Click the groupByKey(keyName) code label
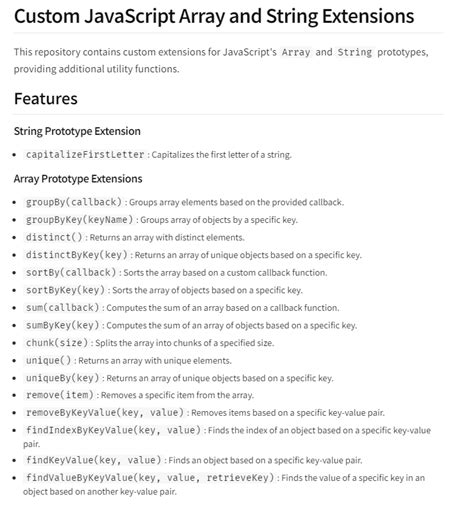Viewport: 474px width, 505px height. 80,220
